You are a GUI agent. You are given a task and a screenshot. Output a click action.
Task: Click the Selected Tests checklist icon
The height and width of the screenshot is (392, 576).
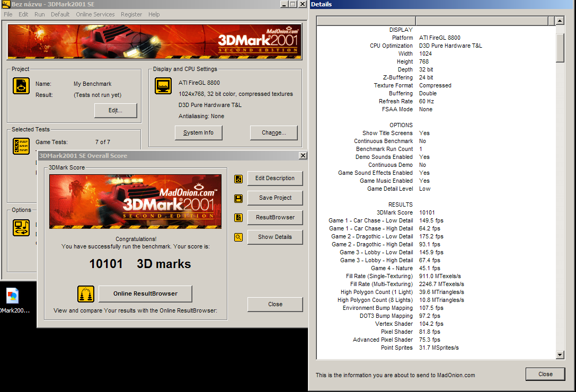click(x=21, y=146)
